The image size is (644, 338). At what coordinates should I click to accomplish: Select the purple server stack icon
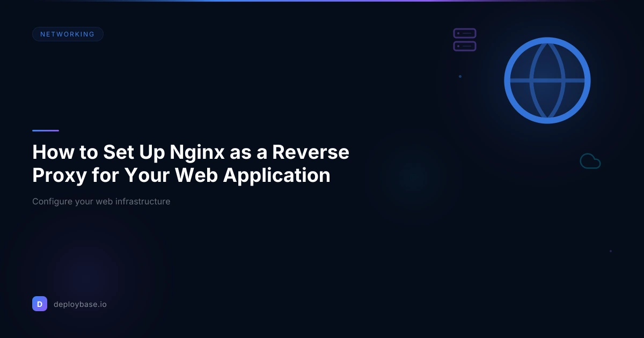click(x=465, y=40)
